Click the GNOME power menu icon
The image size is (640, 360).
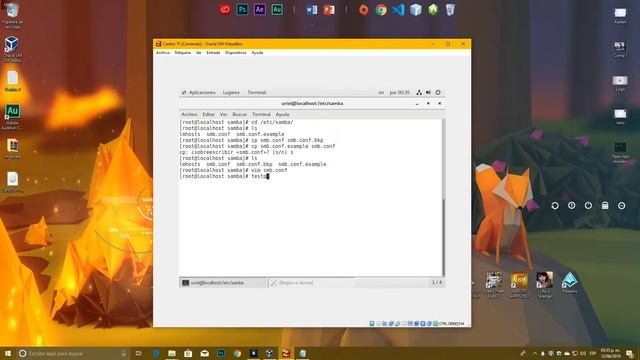(438, 93)
